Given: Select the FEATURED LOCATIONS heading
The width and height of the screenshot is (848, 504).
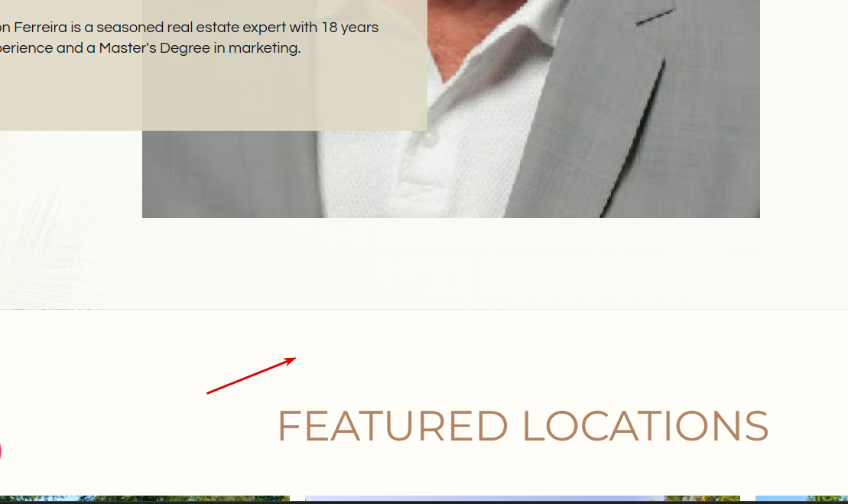Looking at the screenshot, I should click(x=522, y=426).
